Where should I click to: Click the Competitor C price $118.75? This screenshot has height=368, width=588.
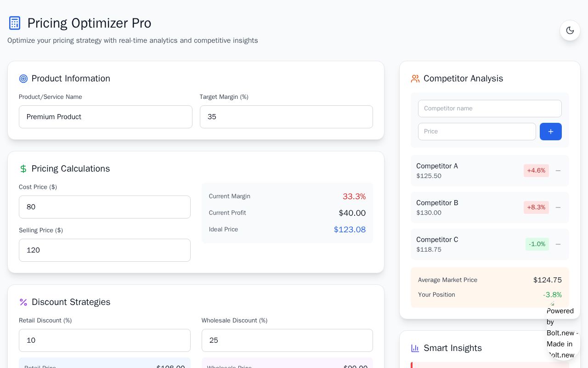(429, 250)
